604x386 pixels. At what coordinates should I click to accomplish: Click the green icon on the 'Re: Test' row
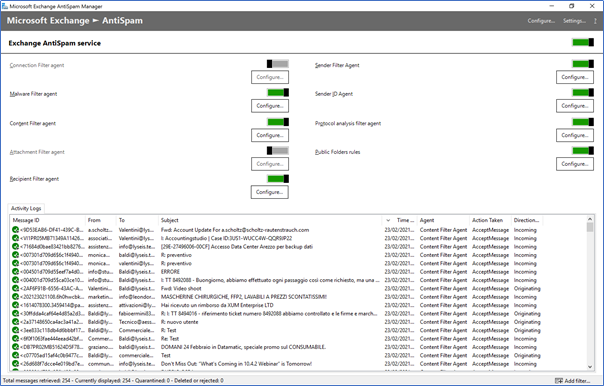(15, 339)
